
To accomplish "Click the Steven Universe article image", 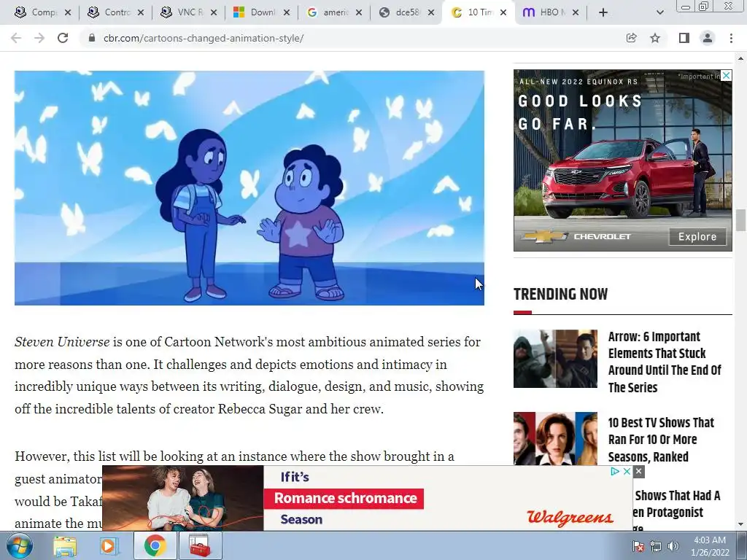I will coord(249,188).
